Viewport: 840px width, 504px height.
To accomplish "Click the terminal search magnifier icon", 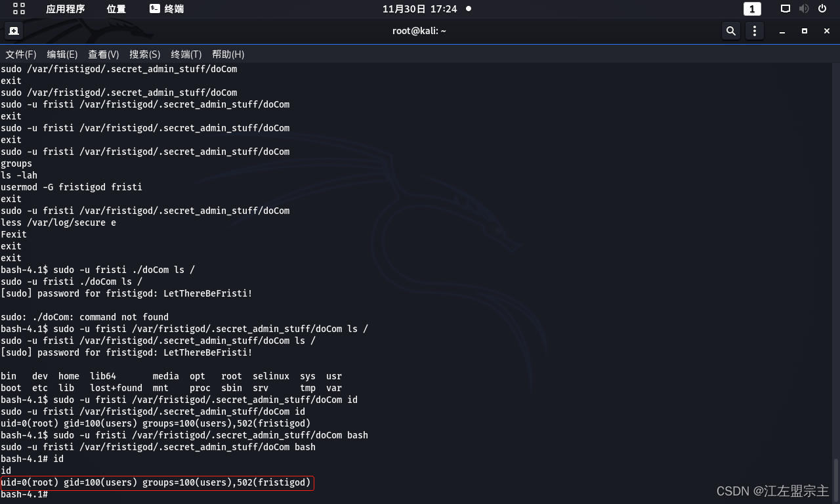I will click(x=730, y=31).
